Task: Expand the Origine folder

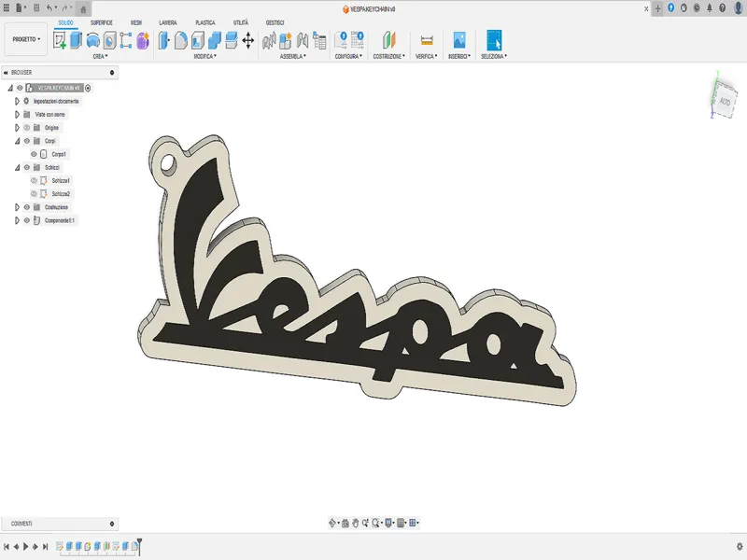Action: click(x=17, y=128)
